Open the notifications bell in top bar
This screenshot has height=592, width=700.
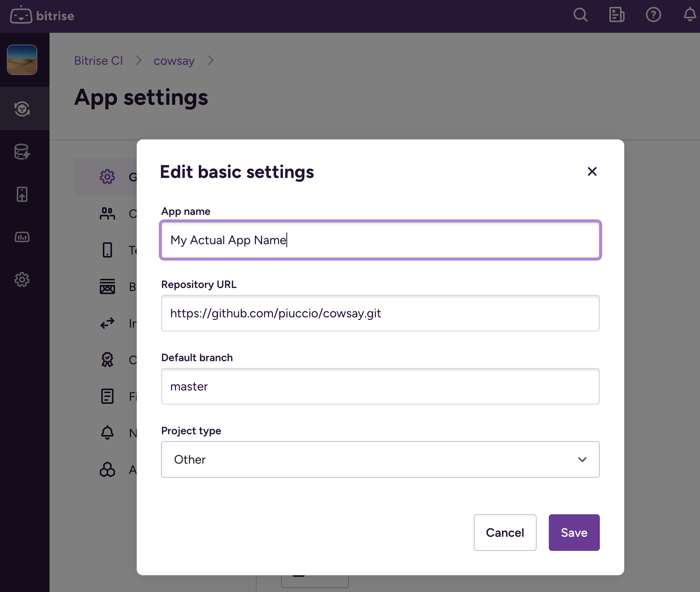click(689, 15)
